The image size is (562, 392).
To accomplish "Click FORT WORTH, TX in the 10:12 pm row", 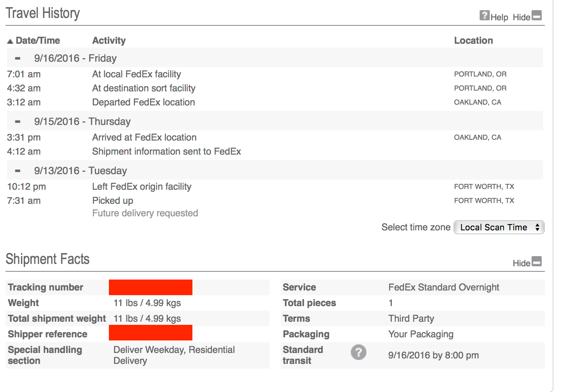I will pyautogui.click(x=484, y=187).
